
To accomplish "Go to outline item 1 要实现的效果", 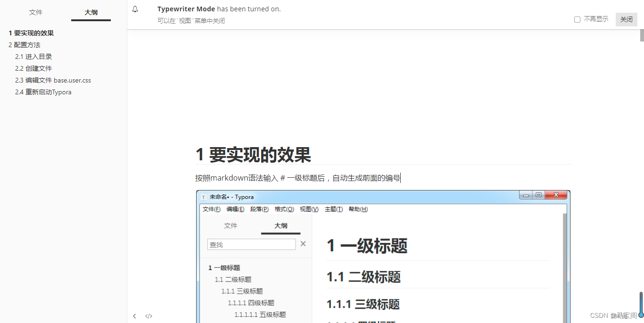I will tap(31, 33).
